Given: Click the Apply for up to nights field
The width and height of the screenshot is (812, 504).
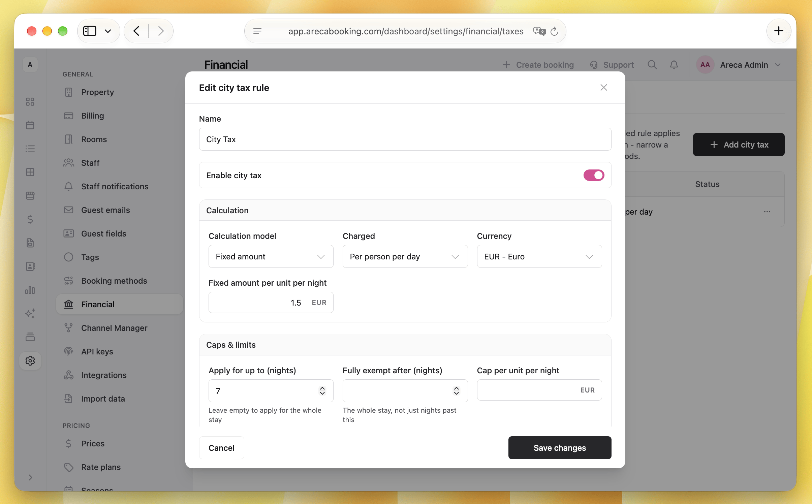Looking at the screenshot, I should [x=271, y=391].
